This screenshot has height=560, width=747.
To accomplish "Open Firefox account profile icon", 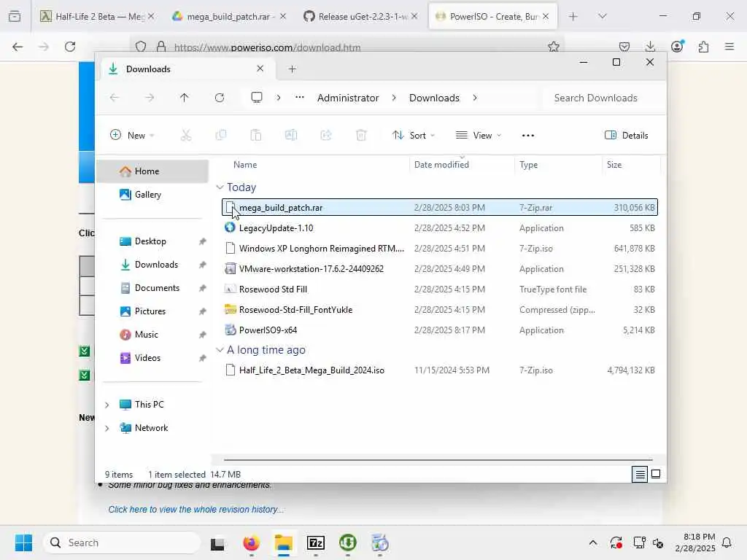I will (677, 47).
